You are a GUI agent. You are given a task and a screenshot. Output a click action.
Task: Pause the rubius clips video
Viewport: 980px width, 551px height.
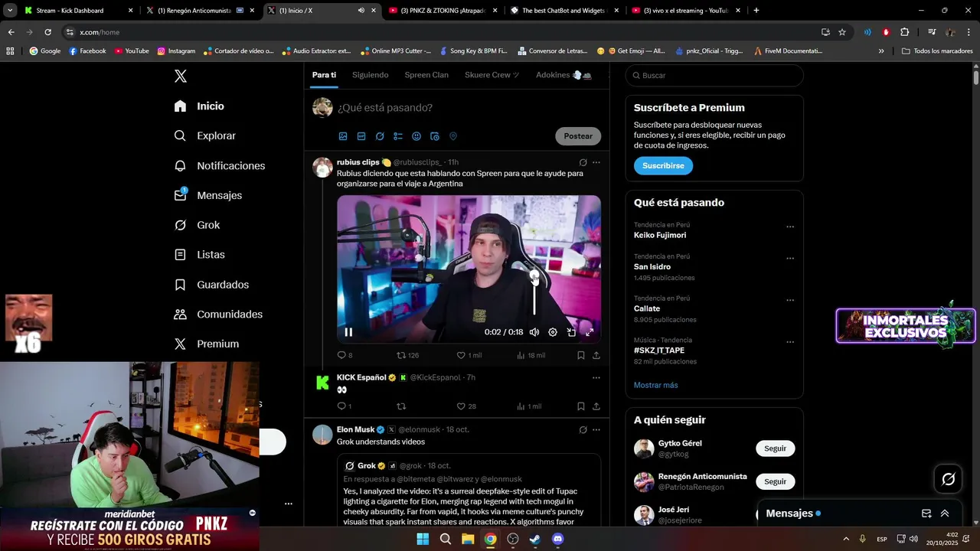point(348,332)
